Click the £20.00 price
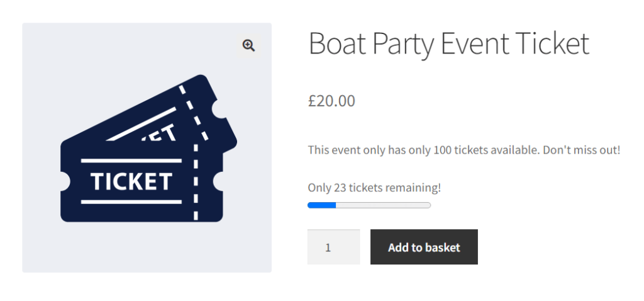 (331, 100)
